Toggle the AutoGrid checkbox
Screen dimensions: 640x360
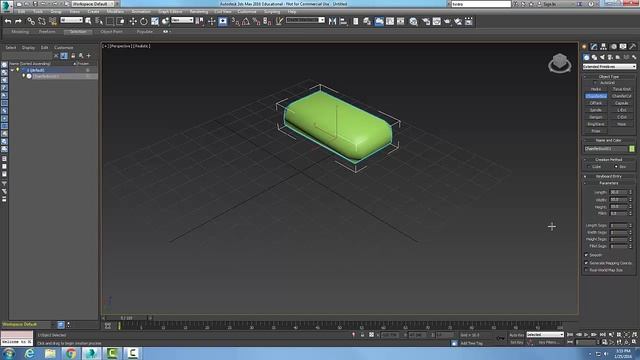[x=595, y=83]
